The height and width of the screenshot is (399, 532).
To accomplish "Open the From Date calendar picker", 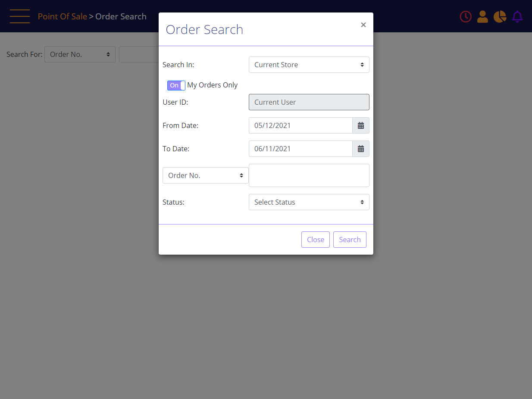I will pyautogui.click(x=361, y=125).
